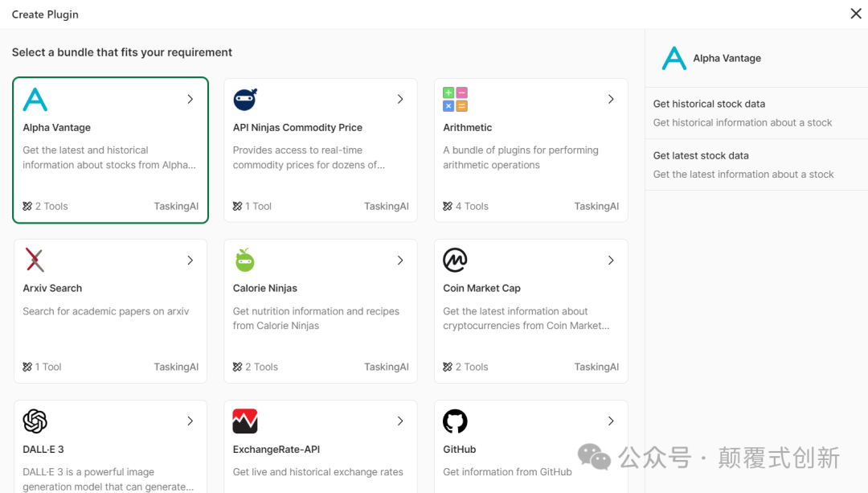868x493 pixels.
Task: Click 'Get the latest information about a stock' text
Action: pos(743,175)
